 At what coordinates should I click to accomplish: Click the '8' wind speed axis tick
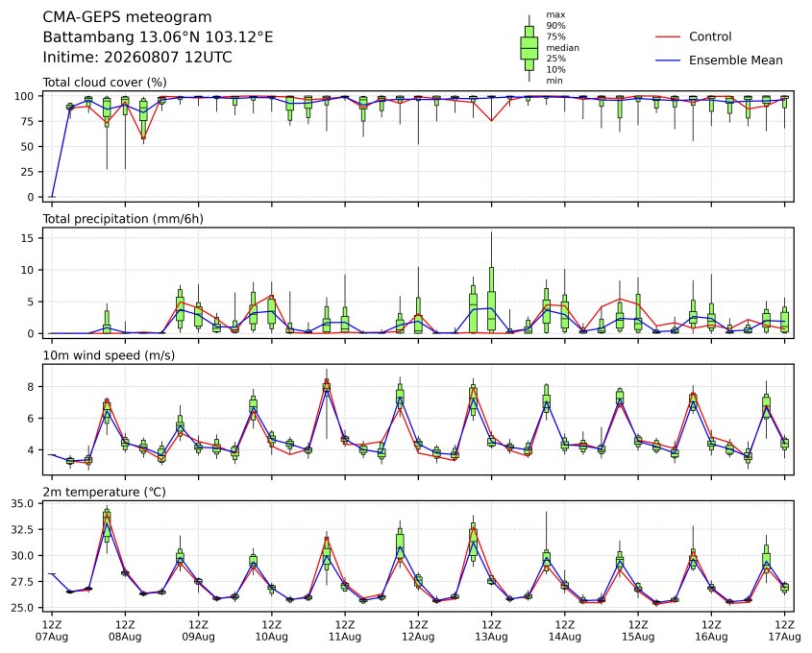point(31,387)
